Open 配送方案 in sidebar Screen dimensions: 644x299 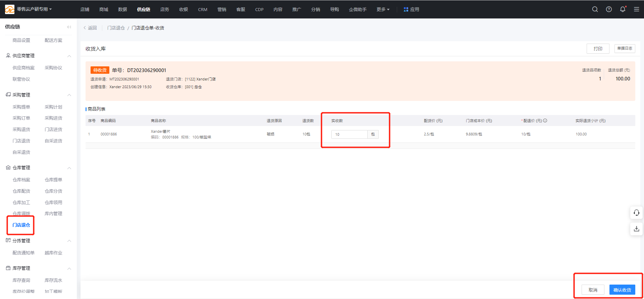coord(53,40)
